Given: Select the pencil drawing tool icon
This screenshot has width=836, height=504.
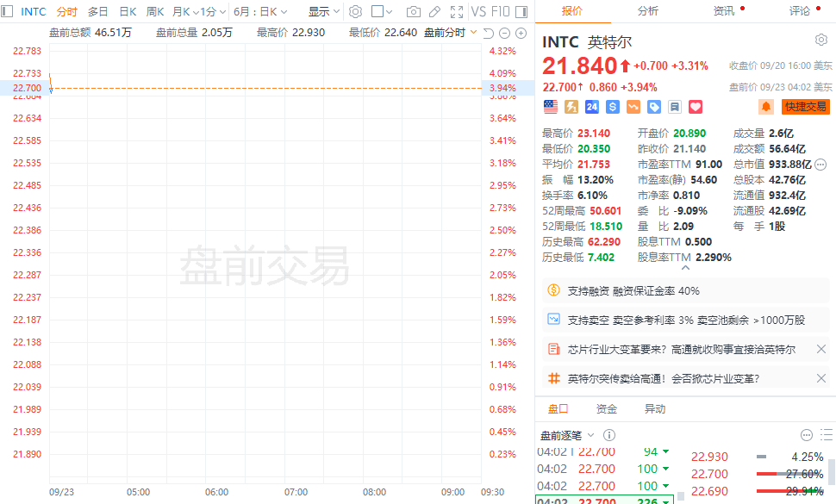Looking at the screenshot, I should (x=434, y=12).
